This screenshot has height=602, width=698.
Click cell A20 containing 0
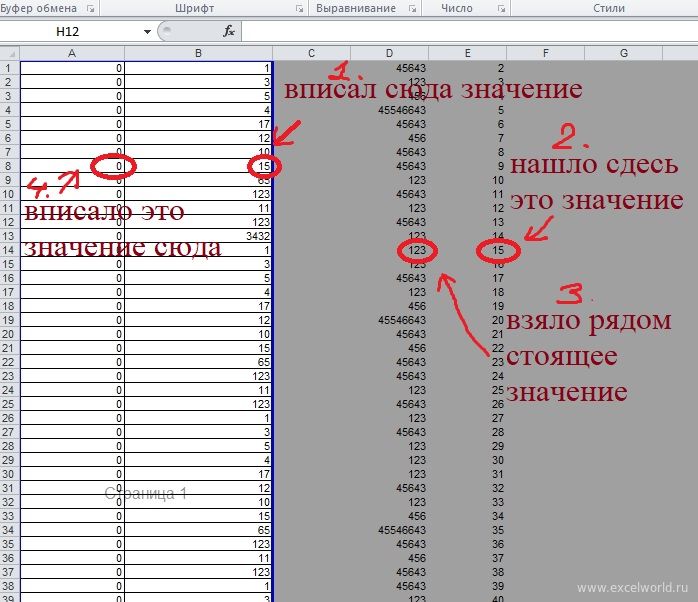72,334
